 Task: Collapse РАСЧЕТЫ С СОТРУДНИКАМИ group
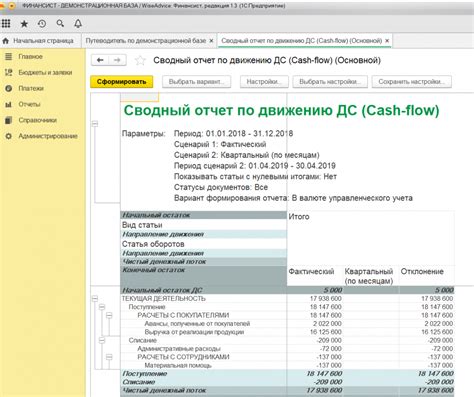[x=109, y=357]
